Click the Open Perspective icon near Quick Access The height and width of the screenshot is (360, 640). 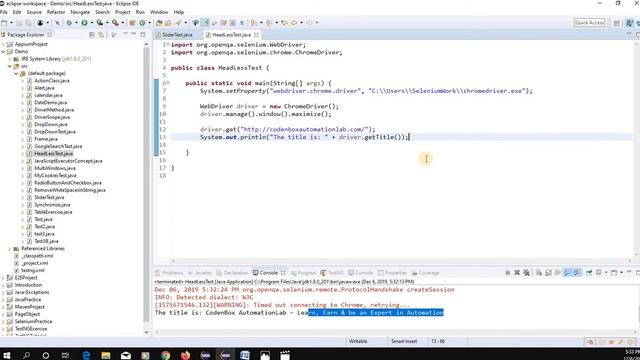[617, 23]
